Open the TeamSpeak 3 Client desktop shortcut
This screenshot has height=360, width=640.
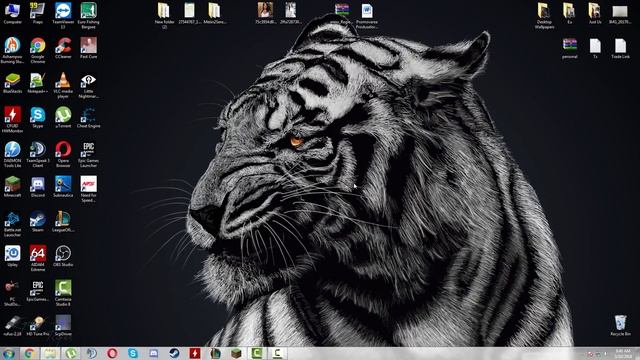point(38,154)
